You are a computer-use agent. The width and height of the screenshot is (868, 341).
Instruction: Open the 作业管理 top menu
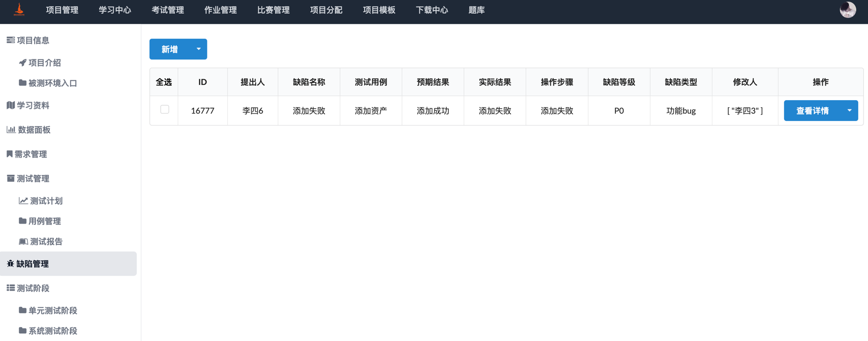tap(221, 10)
